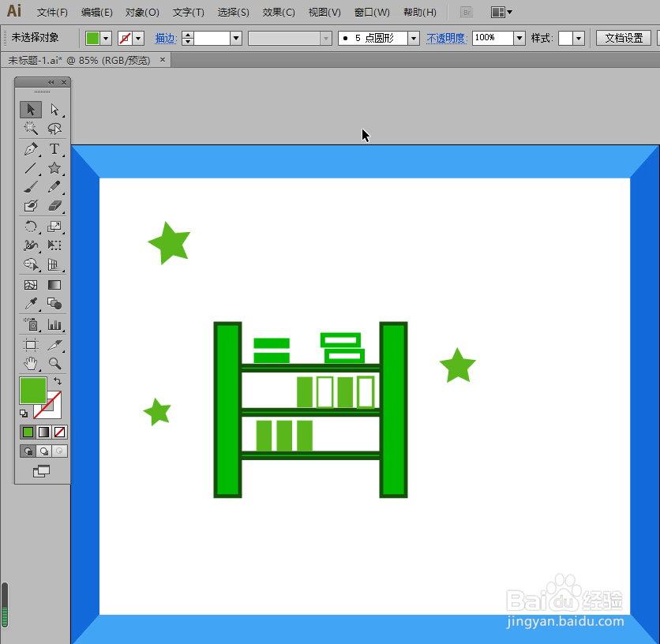This screenshot has height=644, width=660.
Task: Select the Blob Brush tool
Action: [x=31, y=206]
